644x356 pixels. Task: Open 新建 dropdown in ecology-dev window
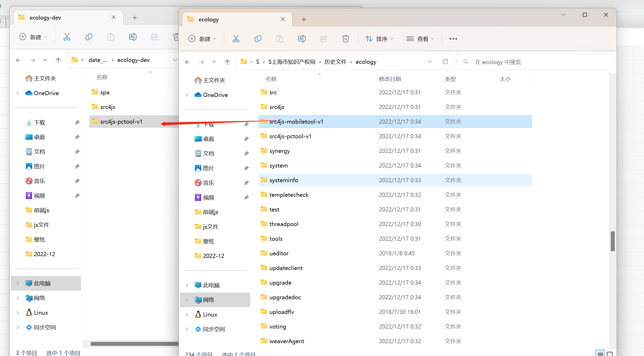33,37
